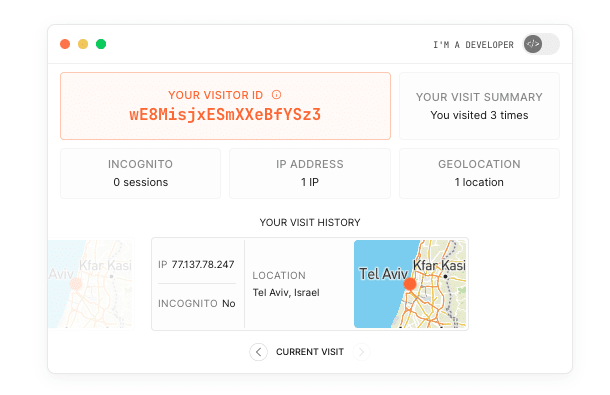Click the I'M A DEVELOPER label
Screen dimensions: 610x395
click(x=473, y=45)
